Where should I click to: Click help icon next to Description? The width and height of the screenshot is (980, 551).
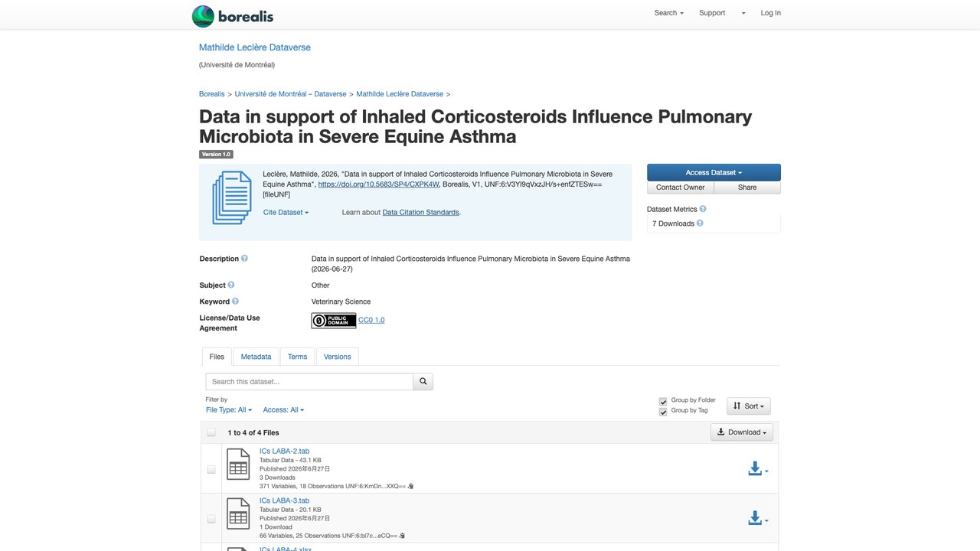(245, 259)
